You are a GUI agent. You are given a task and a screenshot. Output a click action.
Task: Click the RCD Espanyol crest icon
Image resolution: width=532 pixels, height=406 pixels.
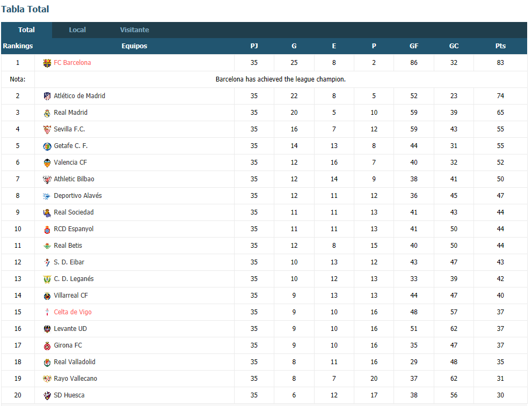(47, 229)
